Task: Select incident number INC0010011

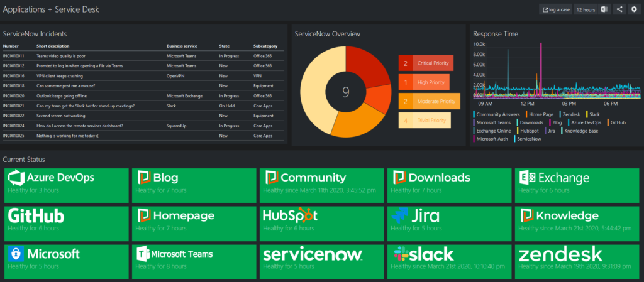Action: (14, 56)
